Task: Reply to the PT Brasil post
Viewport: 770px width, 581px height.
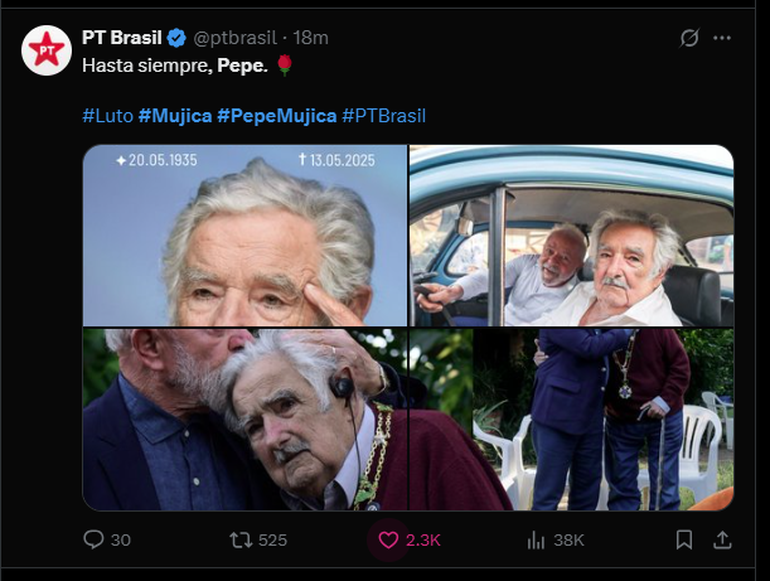Action: [94, 539]
